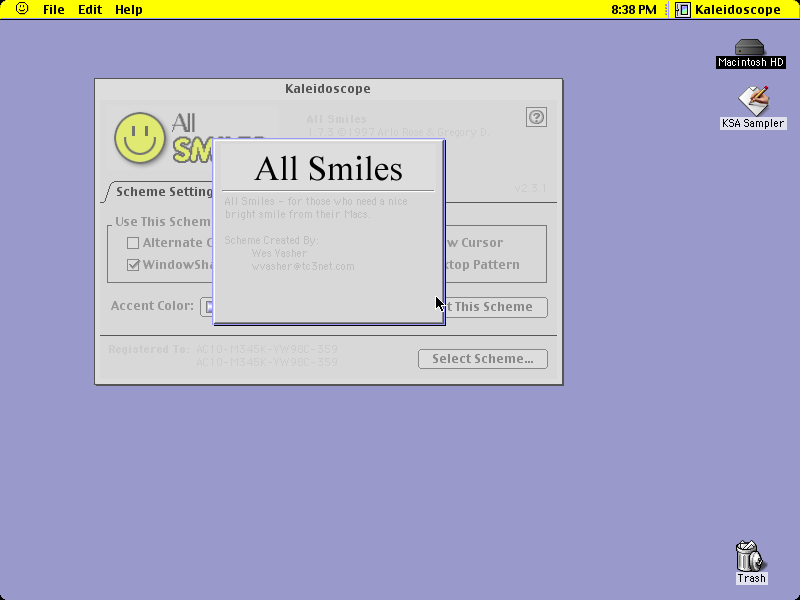This screenshot has width=800, height=600.
Task: Click the Select Scheme... button
Action: click(483, 359)
